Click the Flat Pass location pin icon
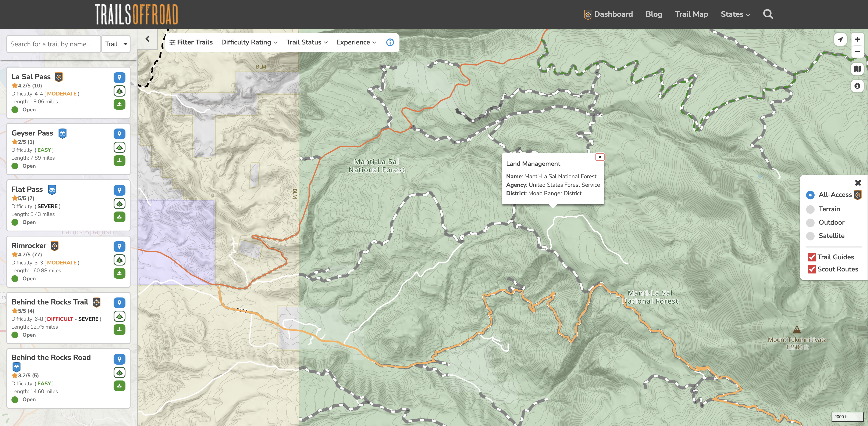868x426 pixels. point(119,190)
